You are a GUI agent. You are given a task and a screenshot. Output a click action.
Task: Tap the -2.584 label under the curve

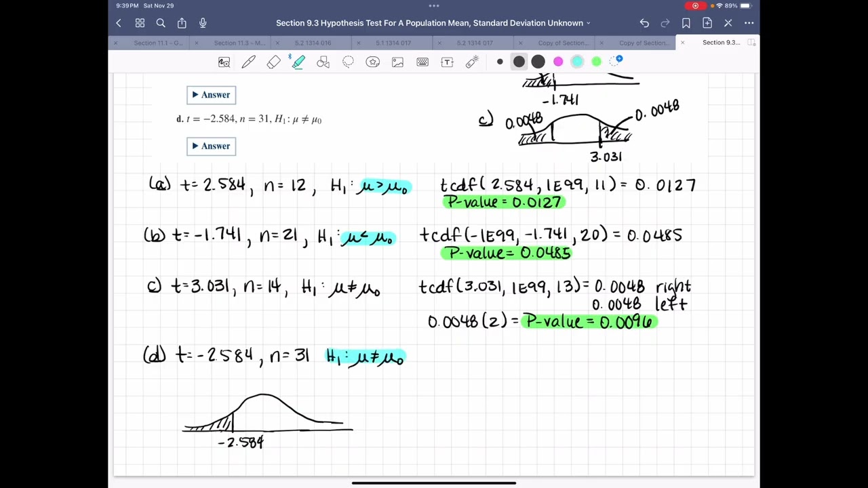[241, 443]
